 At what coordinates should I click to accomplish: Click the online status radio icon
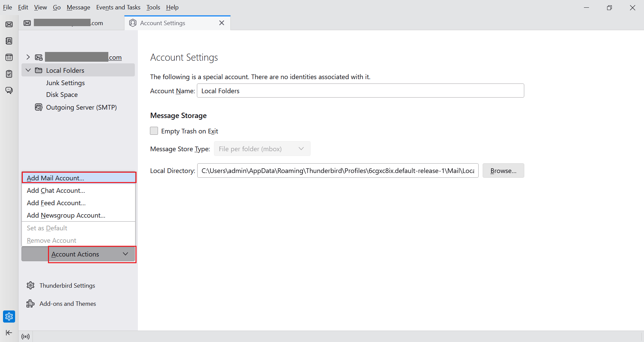25,336
